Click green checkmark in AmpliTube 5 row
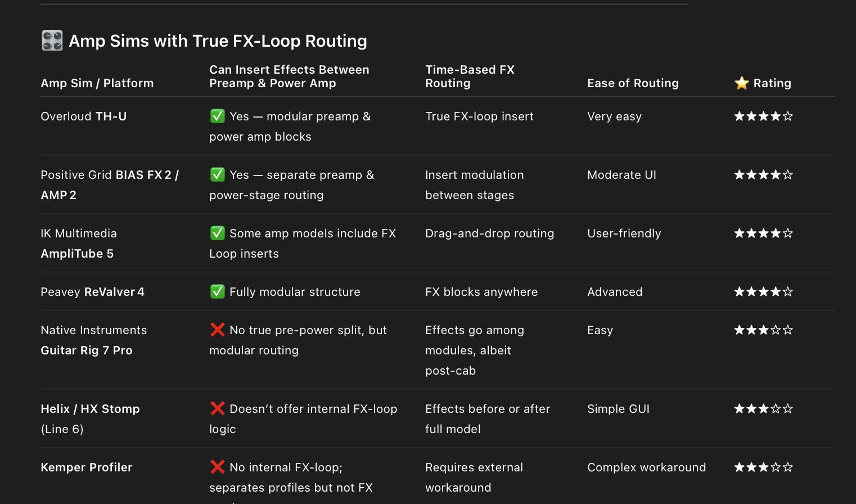 (x=218, y=233)
